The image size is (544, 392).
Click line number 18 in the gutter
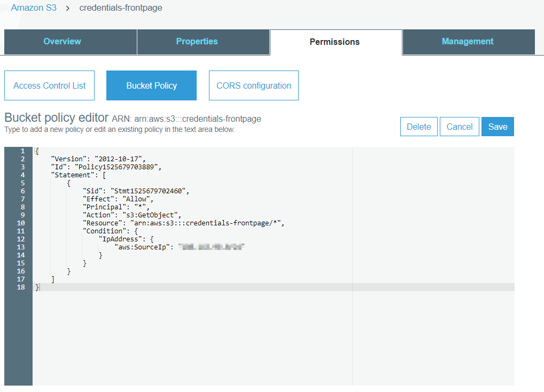click(x=22, y=287)
